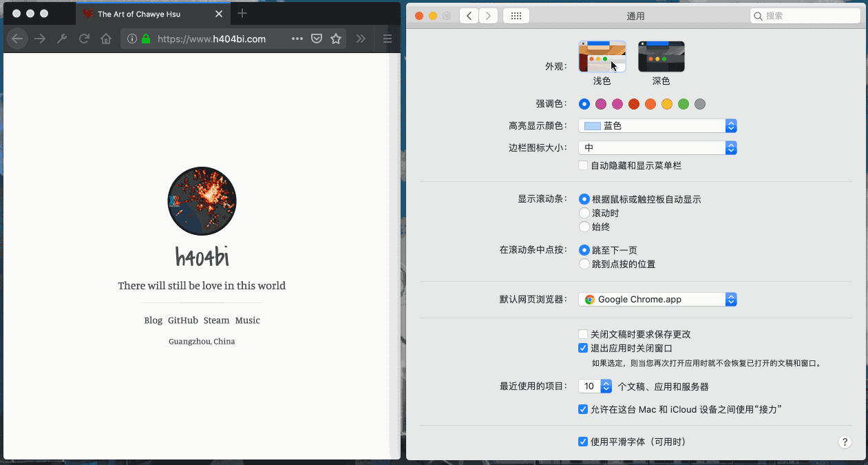Open the Firefox hamburger menu
The image size is (868, 465).
[388, 39]
